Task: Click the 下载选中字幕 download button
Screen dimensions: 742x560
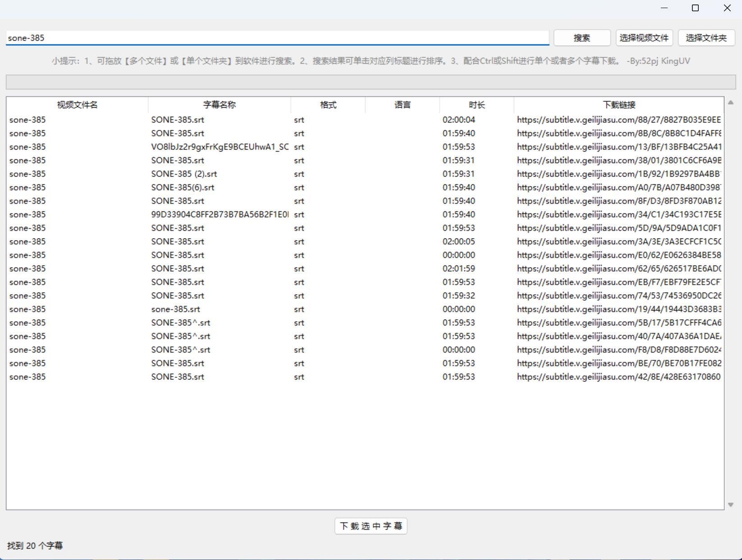Action: (371, 526)
